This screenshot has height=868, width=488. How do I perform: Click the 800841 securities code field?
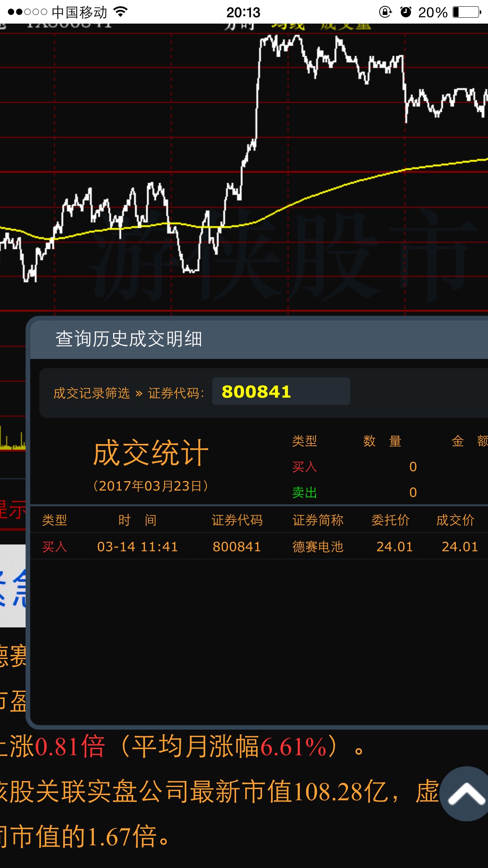click(281, 392)
